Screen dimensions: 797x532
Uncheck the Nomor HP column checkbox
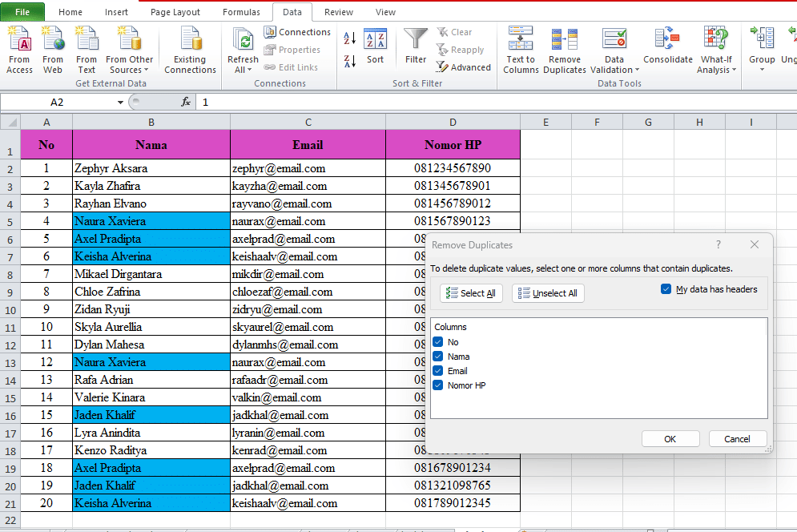point(437,385)
